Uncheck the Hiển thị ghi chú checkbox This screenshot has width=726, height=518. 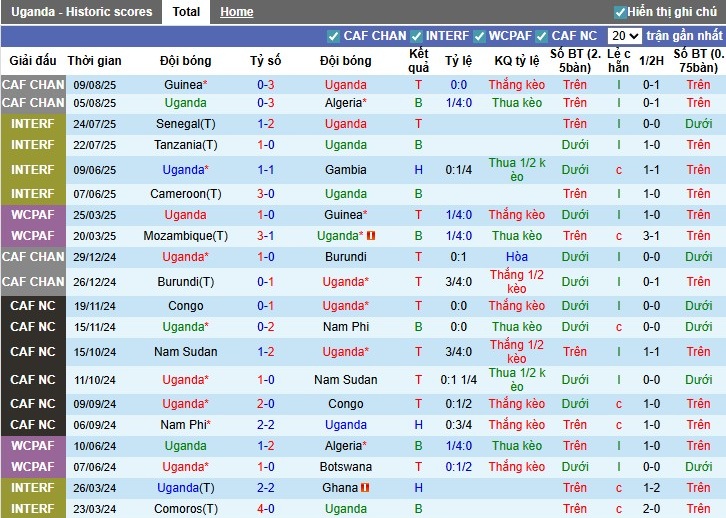[x=620, y=12]
